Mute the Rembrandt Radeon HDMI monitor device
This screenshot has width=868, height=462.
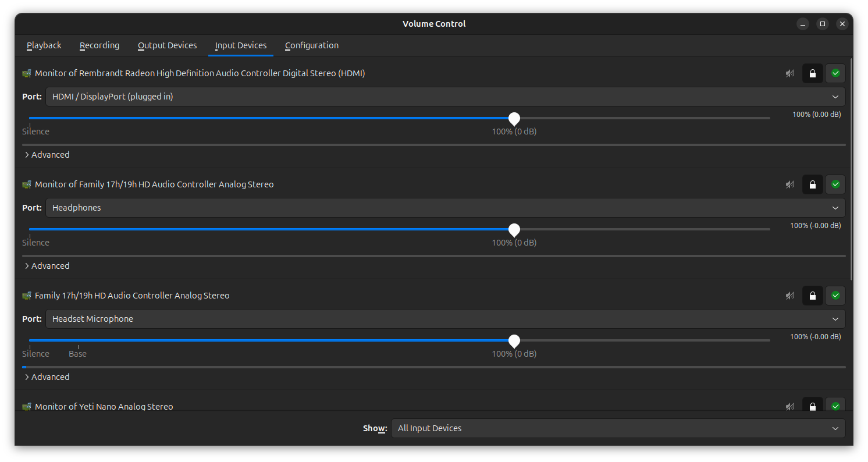(x=789, y=73)
